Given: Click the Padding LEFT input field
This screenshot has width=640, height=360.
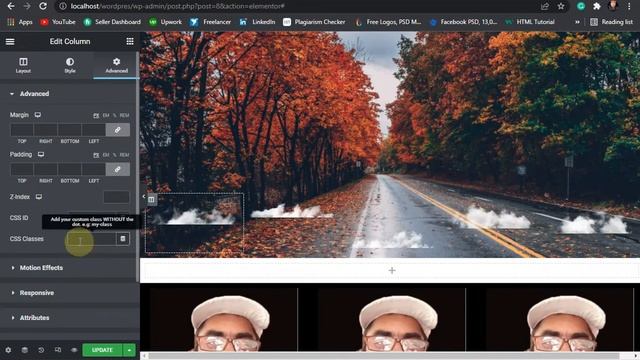Looking at the screenshot, I should (x=93, y=169).
